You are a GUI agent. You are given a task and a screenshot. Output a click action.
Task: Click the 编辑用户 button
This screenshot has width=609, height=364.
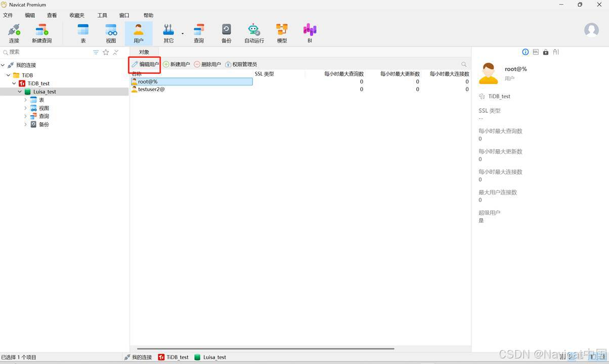(145, 64)
